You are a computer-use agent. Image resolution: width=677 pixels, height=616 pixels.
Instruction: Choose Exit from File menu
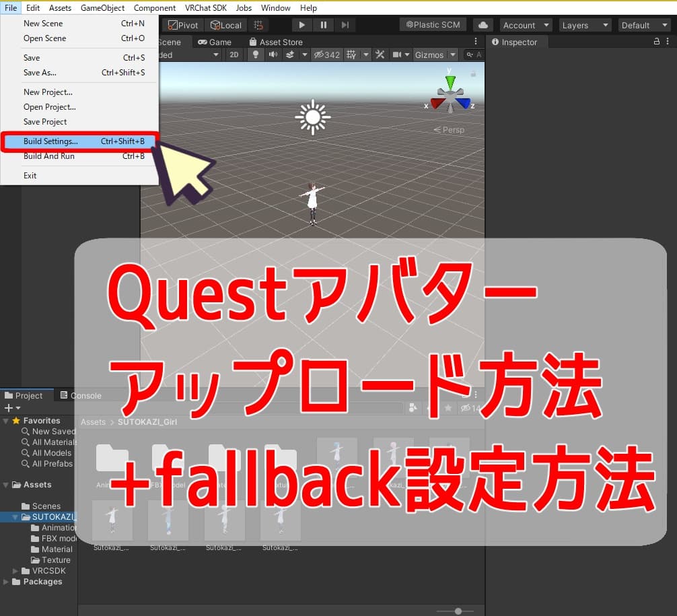pos(79,176)
